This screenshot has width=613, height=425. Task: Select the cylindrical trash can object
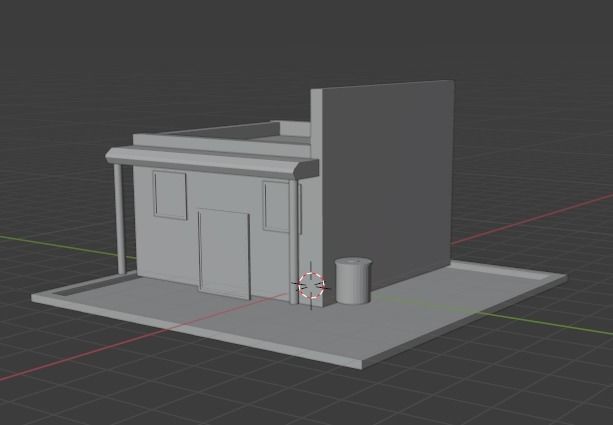coord(353,281)
